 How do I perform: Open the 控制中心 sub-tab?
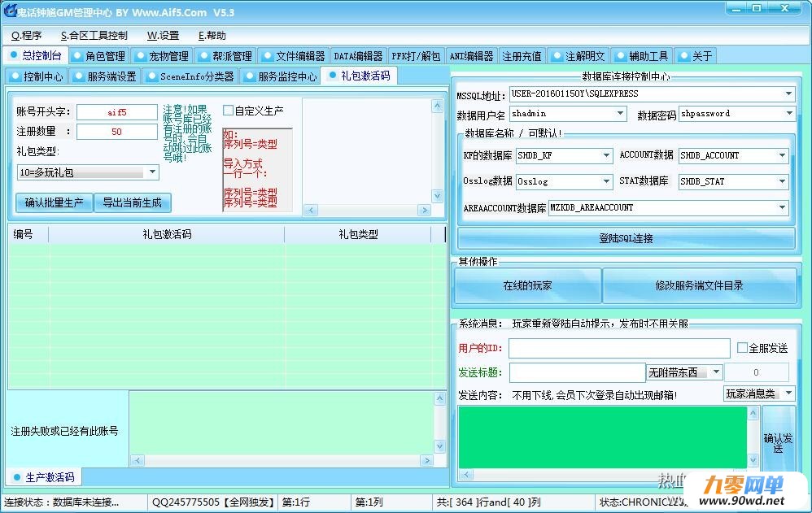[x=37, y=76]
